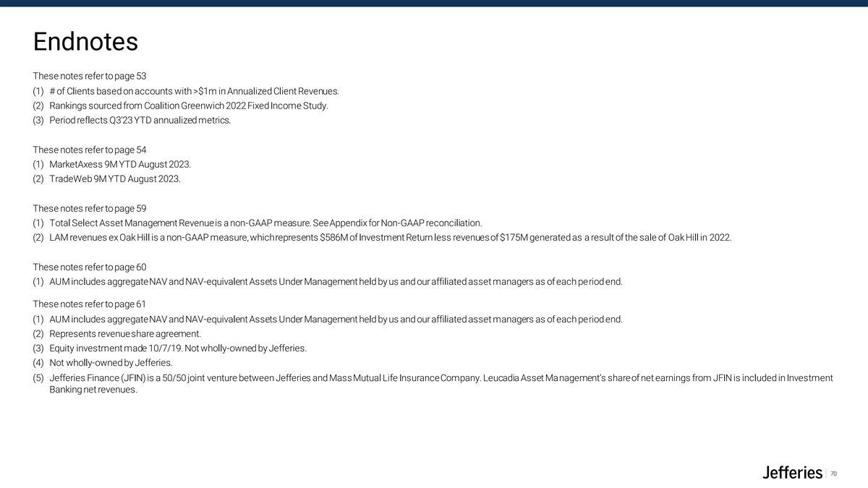Click the LAM revenues ex Oak Hill note
This screenshot has height=488, width=868.
pos(383,237)
